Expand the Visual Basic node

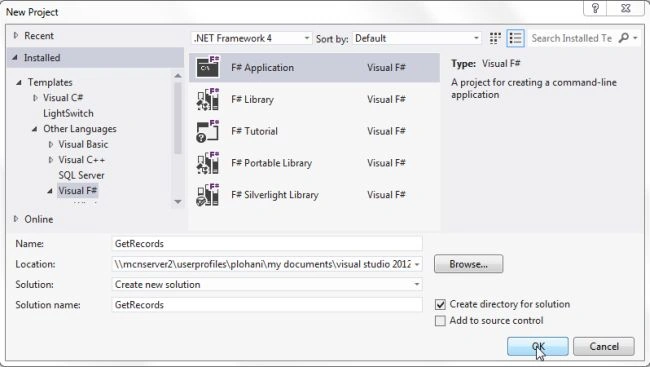(x=51, y=144)
